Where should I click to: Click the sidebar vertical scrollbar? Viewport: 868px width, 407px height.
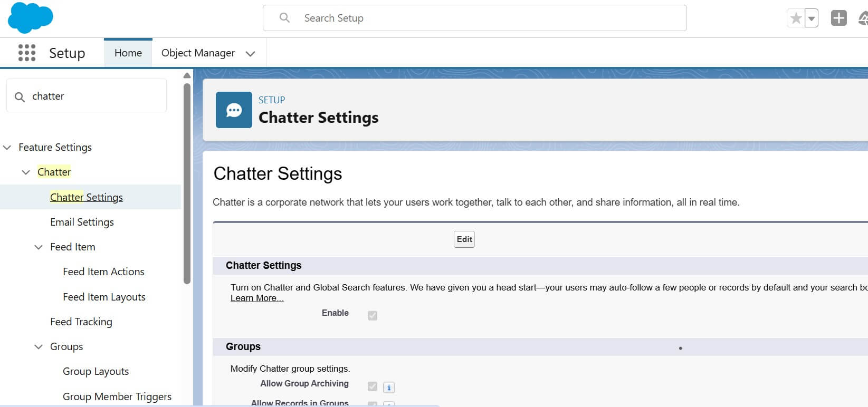coord(187,183)
